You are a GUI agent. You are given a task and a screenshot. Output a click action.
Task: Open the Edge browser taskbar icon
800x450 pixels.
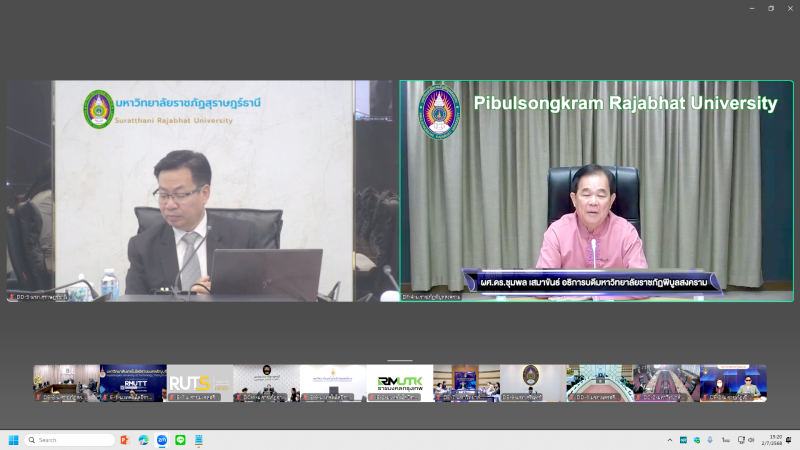(x=144, y=440)
